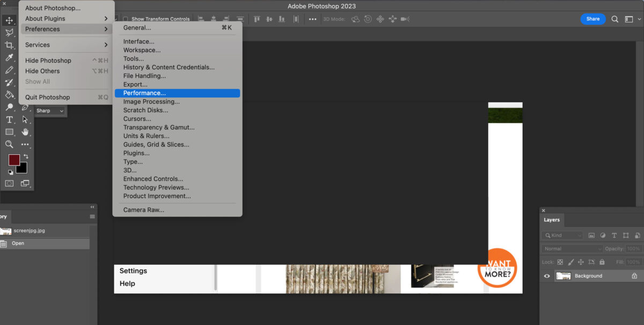Image resolution: width=644 pixels, height=325 pixels.
Task: Open the Sharp cursor style dropdown
Action: pos(50,111)
